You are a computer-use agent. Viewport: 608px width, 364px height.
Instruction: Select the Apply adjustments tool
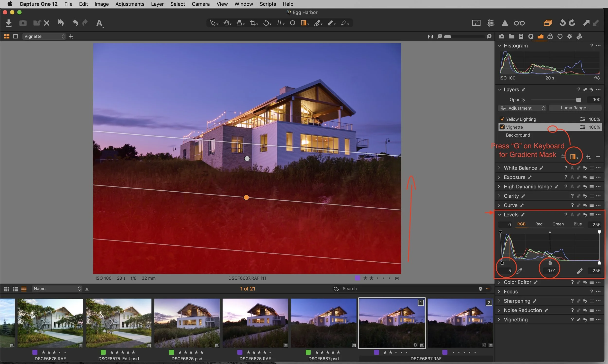coord(331,23)
